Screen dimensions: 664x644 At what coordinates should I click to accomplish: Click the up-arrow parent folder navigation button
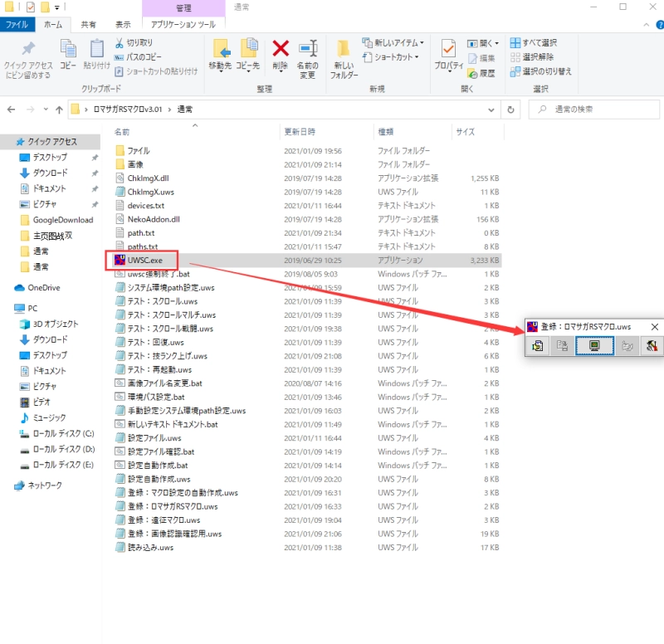(x=59, y=109)
